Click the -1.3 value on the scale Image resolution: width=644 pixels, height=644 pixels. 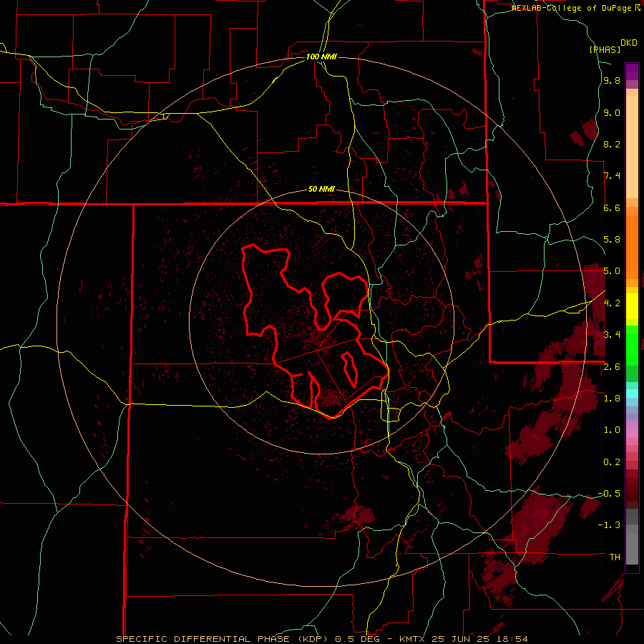click(609, 525)
